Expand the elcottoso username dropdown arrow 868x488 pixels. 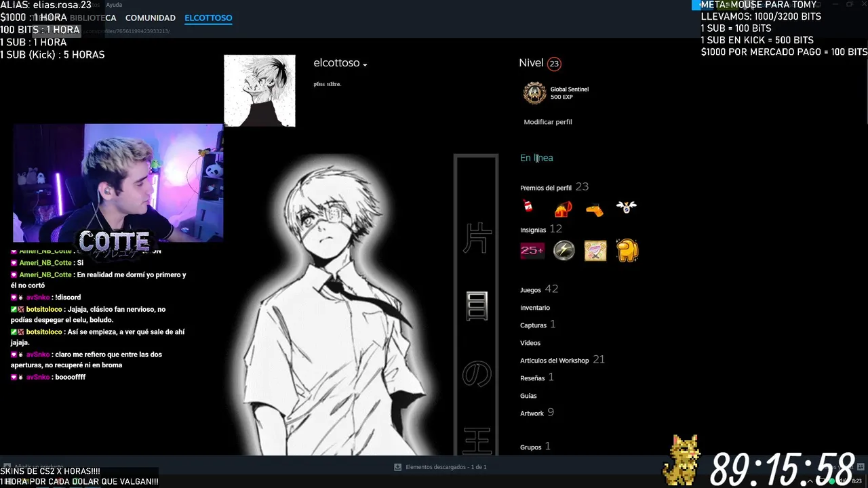[x=365, y=65]
